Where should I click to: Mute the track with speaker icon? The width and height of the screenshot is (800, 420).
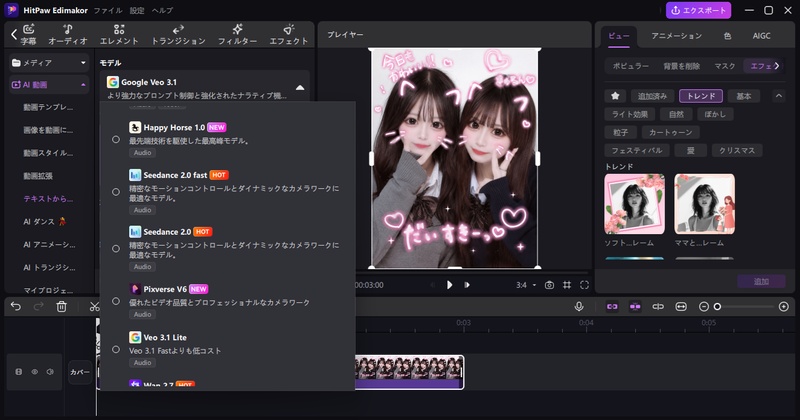pos(50,372)
